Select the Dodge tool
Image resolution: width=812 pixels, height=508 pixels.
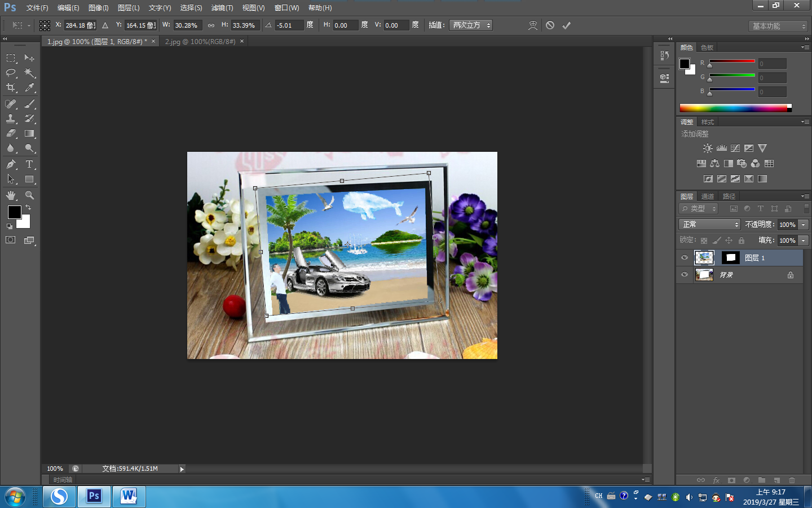click(29, 148)
